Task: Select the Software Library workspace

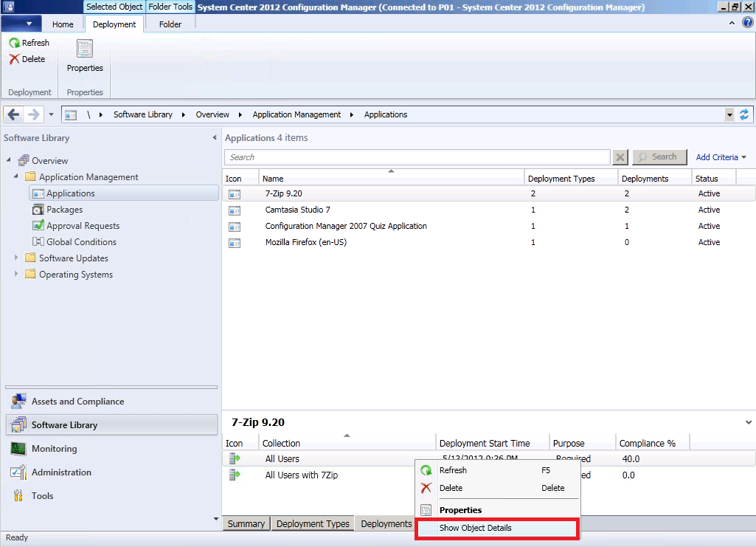Action: click(x=111, y=425)
